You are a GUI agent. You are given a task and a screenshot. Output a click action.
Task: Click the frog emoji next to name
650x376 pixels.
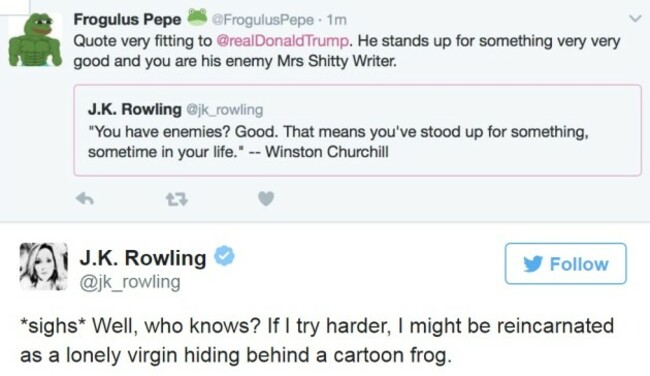tap(197, 17)
